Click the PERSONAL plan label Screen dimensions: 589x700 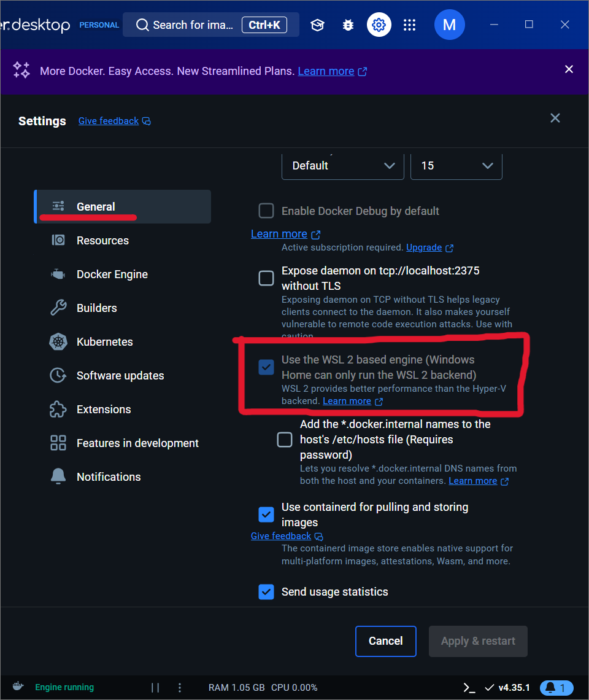tap(99, 25)
